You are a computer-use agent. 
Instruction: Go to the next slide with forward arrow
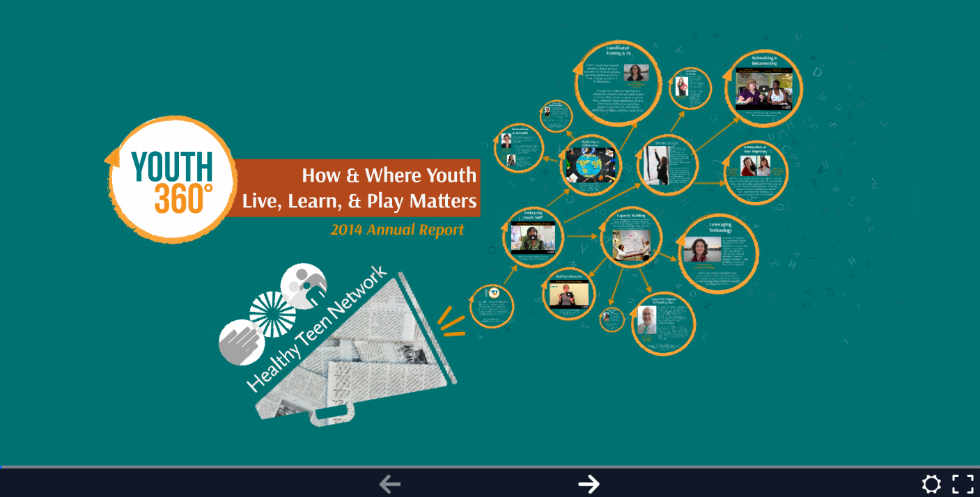tap(589, 484)
